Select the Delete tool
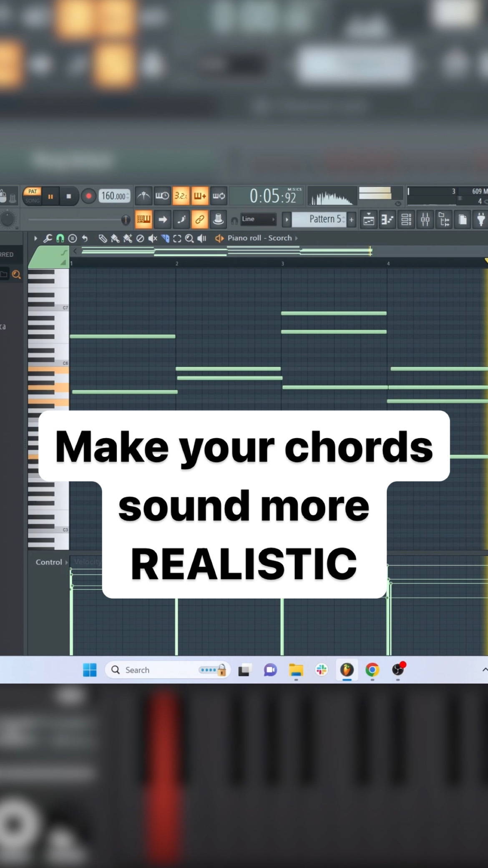This screenshot has height=868, width=488. click(x=140, y=238)
